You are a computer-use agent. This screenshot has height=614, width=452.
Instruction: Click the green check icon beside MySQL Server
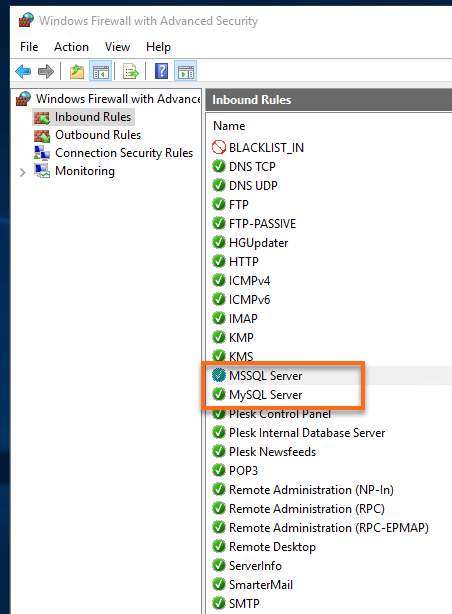coord(219,394)
